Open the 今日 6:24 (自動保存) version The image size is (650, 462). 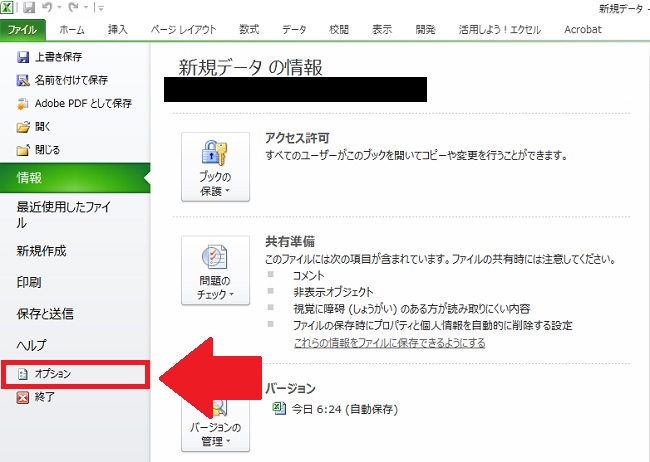(x=344, y=409)
